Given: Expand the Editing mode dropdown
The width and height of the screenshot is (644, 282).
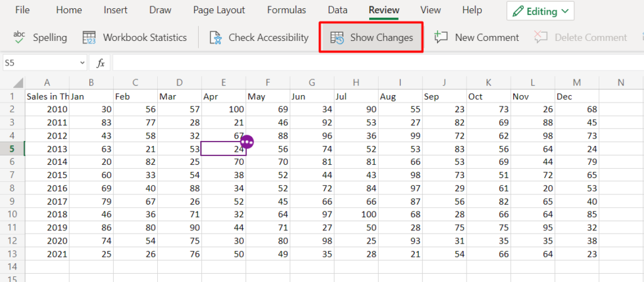Looking at the screenshot, I should (541, 11).
